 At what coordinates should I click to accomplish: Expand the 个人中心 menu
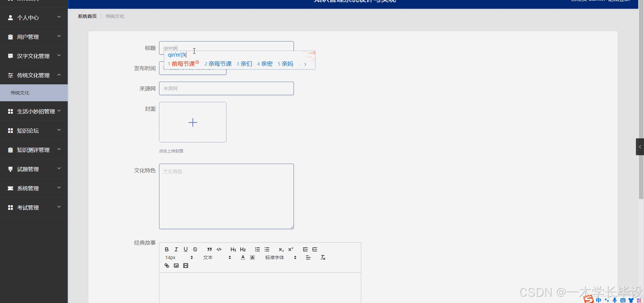[x=34, y=18]
